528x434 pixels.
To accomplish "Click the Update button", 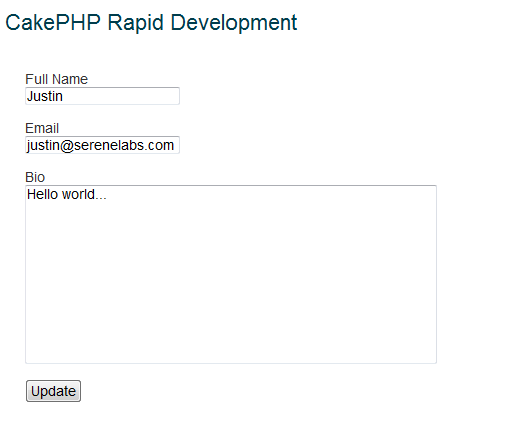I will tap(53, 391).
